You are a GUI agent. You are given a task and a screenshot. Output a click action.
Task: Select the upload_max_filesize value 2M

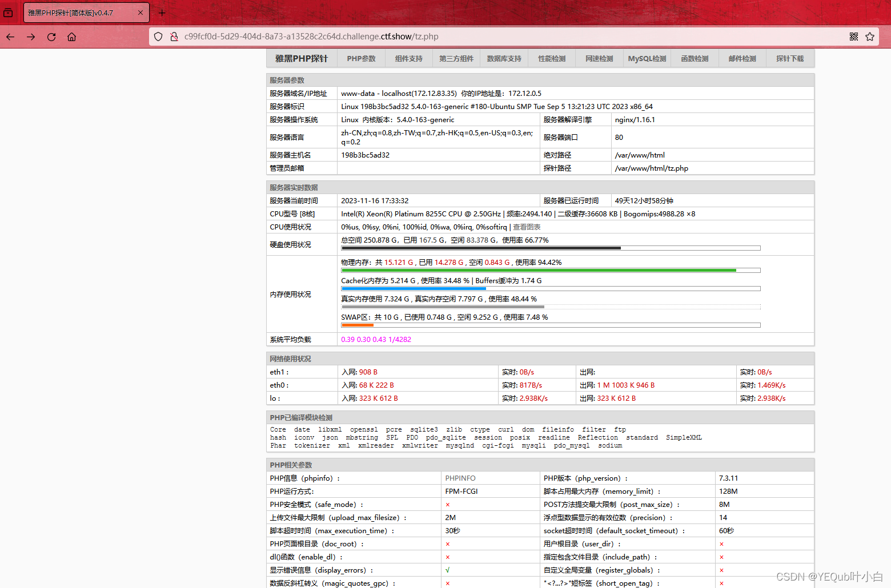point(451,518)
